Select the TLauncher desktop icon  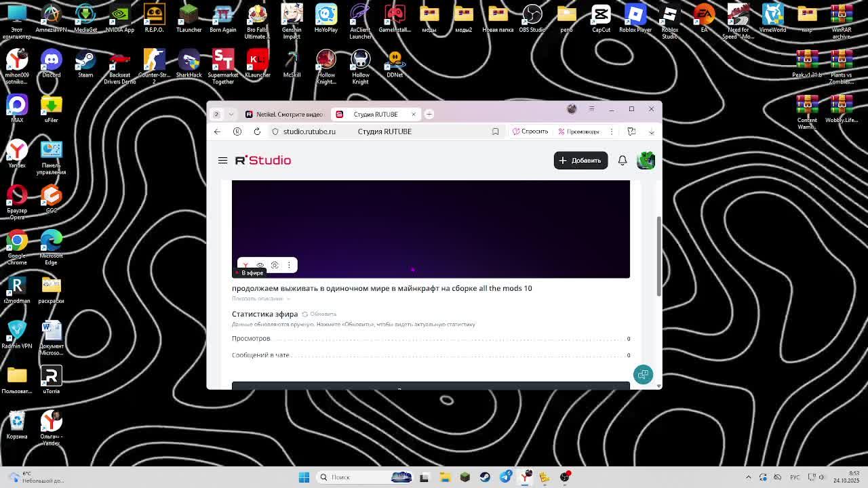[189, 19]
